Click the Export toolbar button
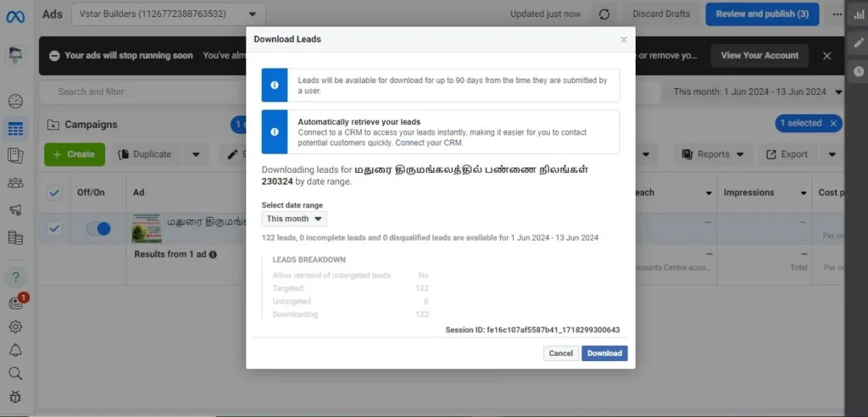868x417 pixels. (787, 154)
